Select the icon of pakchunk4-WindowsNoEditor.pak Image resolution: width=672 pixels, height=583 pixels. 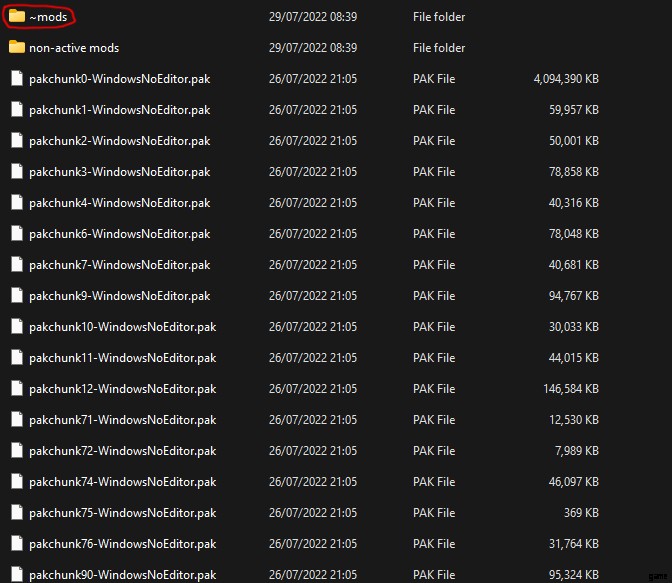pyautogui.click(x=16, y=203)
